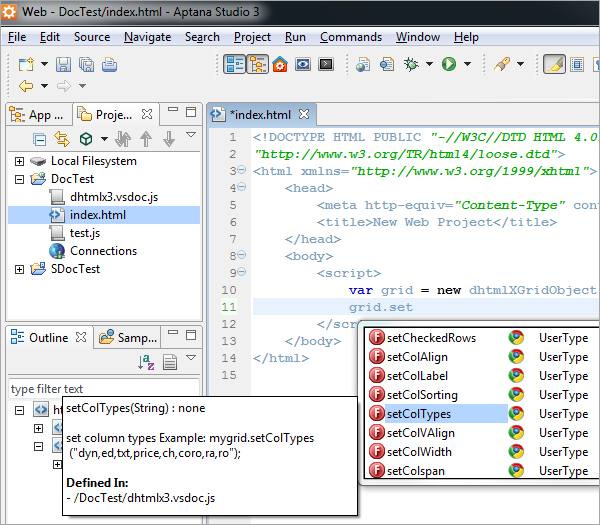Screen dimensions: 600x525
Task: Expand the SDocTest project node
Action: pyautogui.click(x=19, y=269)
